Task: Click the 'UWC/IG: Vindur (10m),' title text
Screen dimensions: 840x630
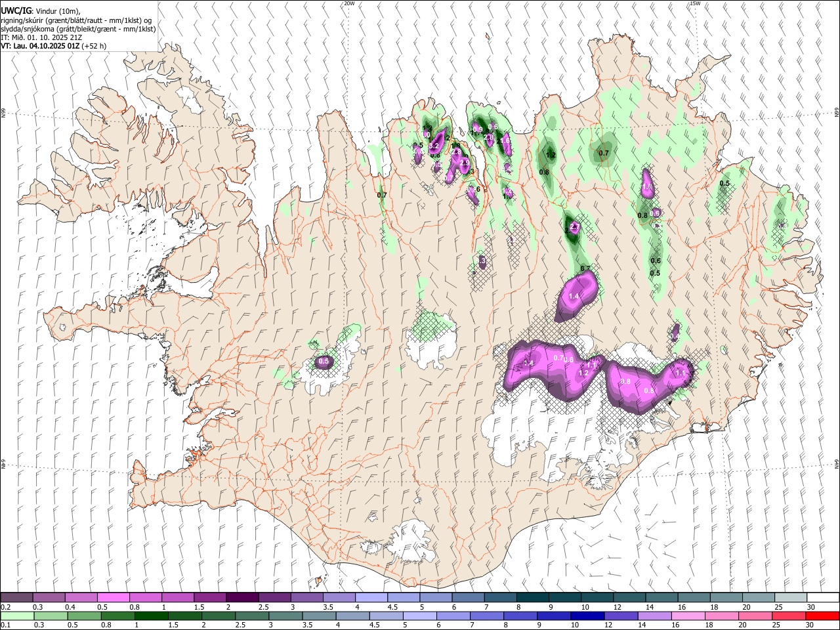Action: coord(41,11)
